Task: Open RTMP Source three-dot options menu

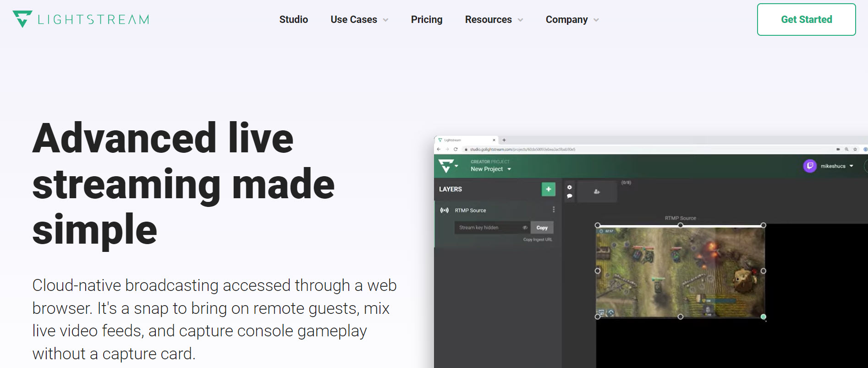Action: point(554,210)
